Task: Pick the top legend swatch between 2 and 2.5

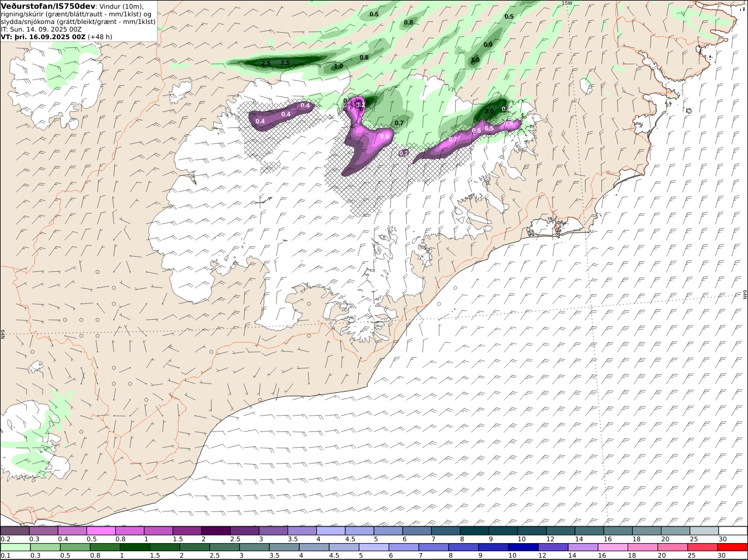Action: point(216,531)
